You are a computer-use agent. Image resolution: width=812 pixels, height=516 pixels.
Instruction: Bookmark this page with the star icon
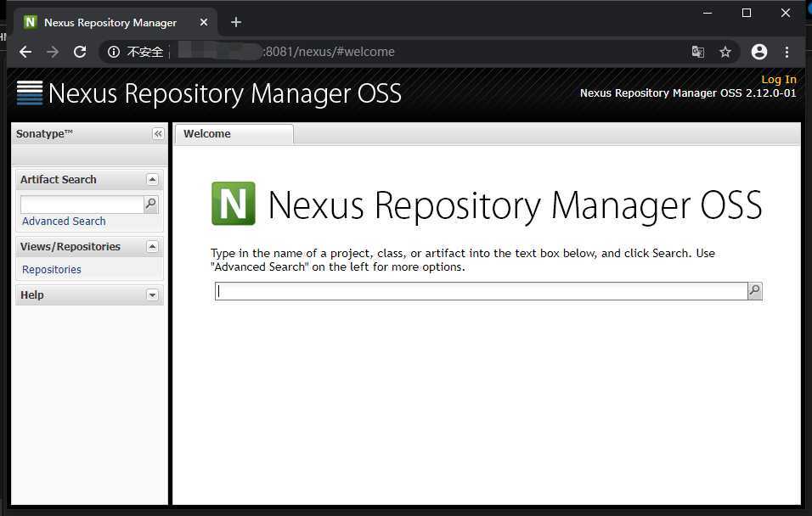(x=725, y=52)
